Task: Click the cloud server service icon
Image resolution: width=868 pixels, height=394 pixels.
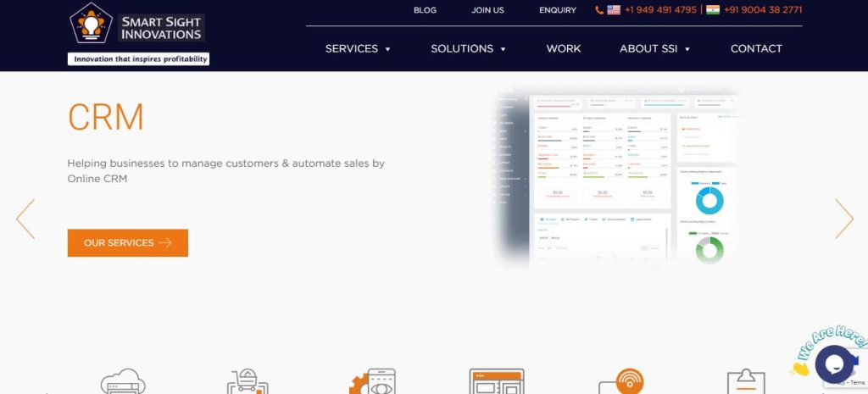Action: 123,381
